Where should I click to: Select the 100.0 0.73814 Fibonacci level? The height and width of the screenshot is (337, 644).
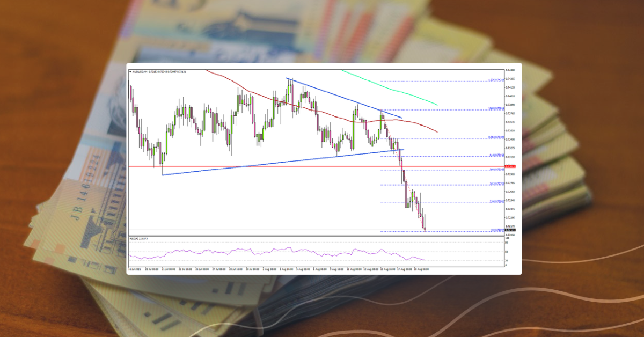click(497, 109)
